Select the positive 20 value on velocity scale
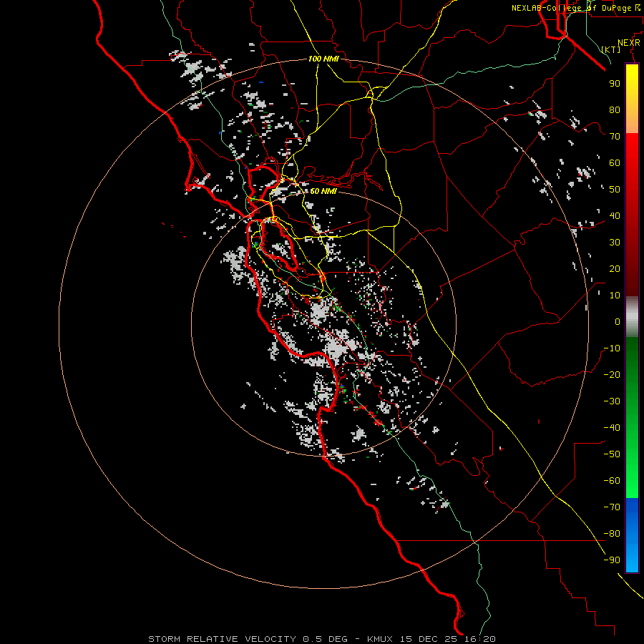 pos(615,269)
